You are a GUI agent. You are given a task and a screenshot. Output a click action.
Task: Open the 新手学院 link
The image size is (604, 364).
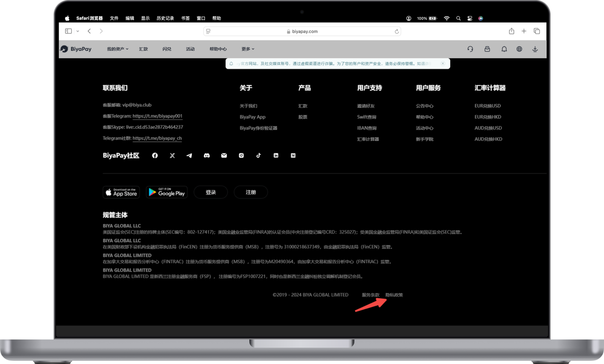click(425, 139)
